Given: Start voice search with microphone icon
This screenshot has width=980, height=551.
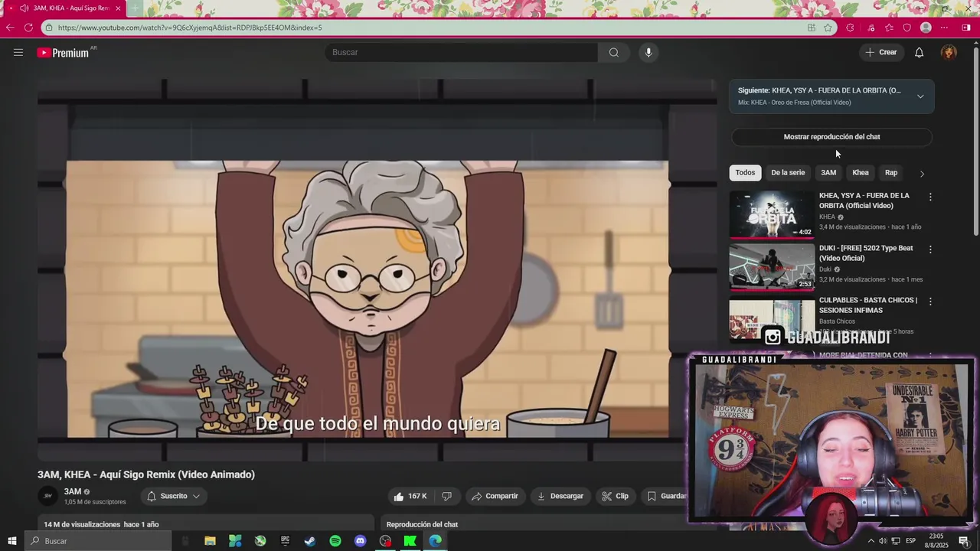Looking at the screenshot, I should pos(648,52).
